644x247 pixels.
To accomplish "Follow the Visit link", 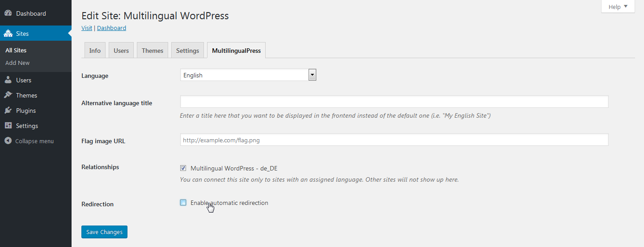I will [x=87, y=28].
